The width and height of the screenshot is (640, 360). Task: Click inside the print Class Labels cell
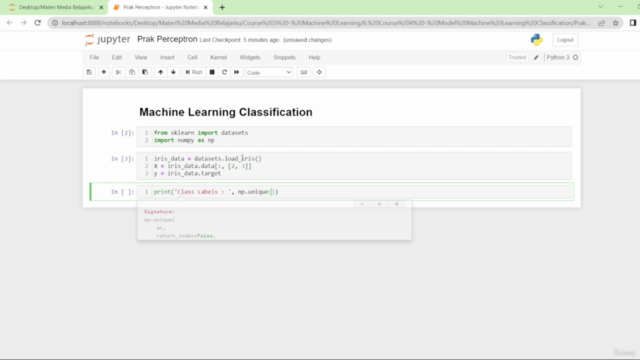[354, 192]
